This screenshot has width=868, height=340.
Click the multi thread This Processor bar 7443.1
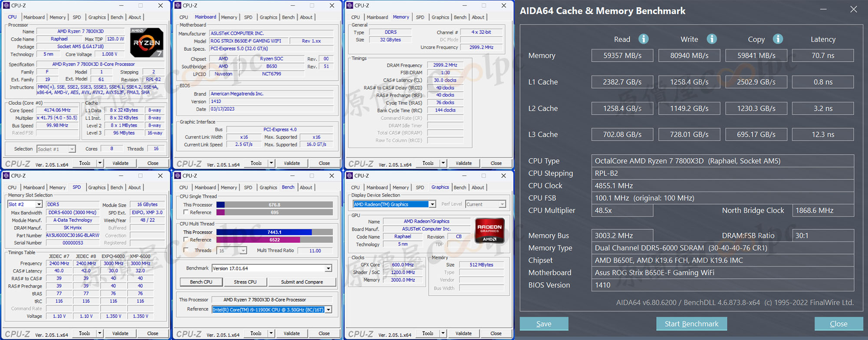click(274, 232)
